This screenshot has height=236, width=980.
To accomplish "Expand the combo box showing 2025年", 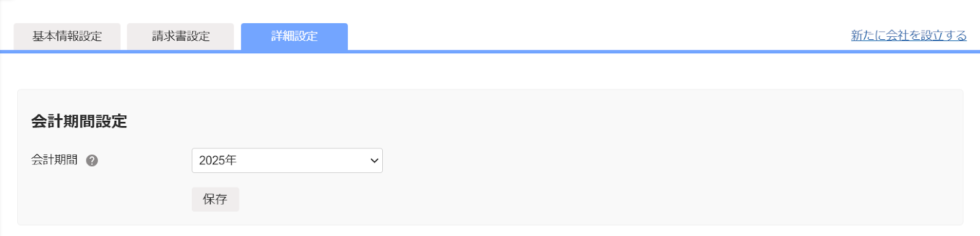I will [287, 161].
